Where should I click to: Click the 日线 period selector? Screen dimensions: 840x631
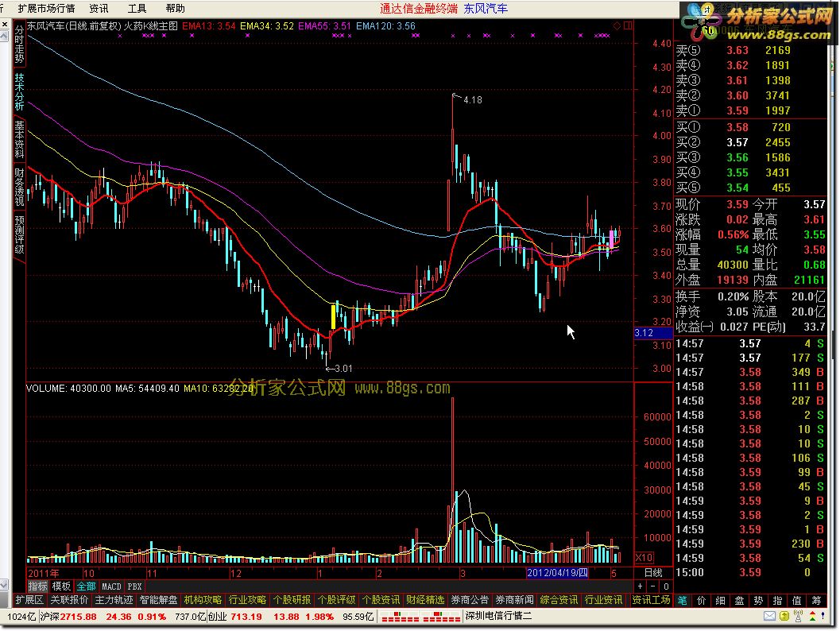(x=653, y=573)
